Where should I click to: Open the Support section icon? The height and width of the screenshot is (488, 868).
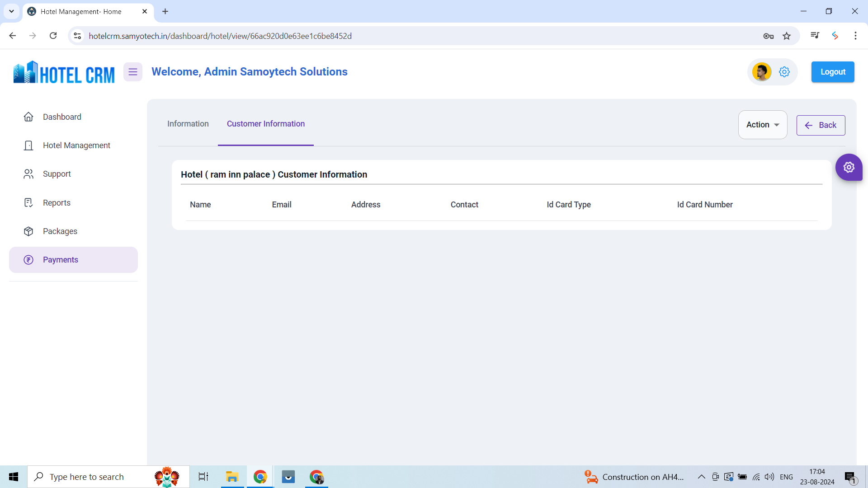28,174
